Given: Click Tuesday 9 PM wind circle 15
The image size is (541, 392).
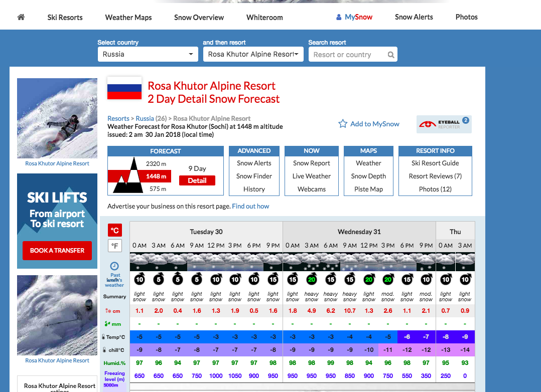Looking at the screenshot, I should 273,279.
